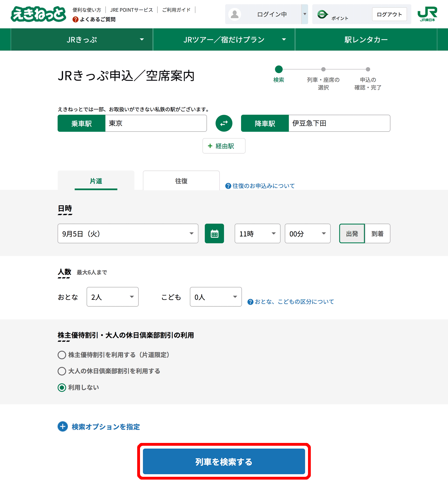Click the 申込の確認・完了 step label
448x481 pixels.
368,84
